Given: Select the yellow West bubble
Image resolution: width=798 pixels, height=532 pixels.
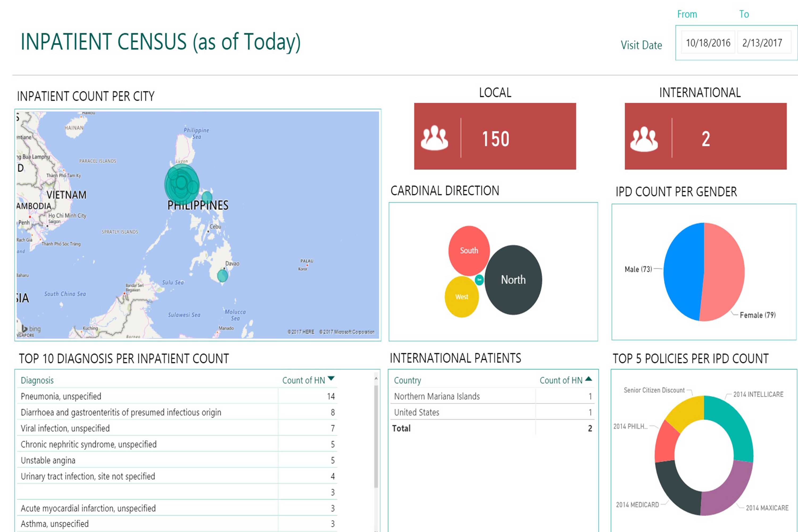Looking at the screenshot, I should click(462, 297).
